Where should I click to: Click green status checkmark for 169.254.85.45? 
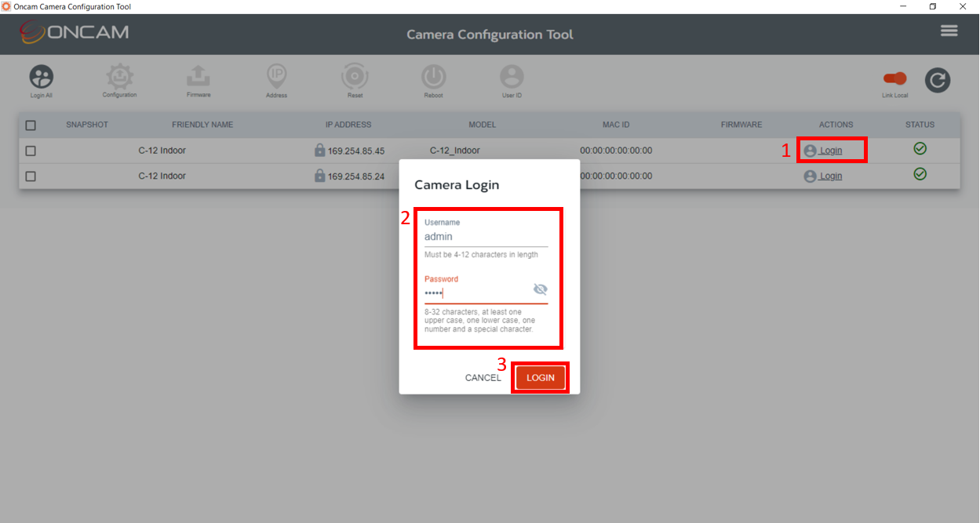920,149
